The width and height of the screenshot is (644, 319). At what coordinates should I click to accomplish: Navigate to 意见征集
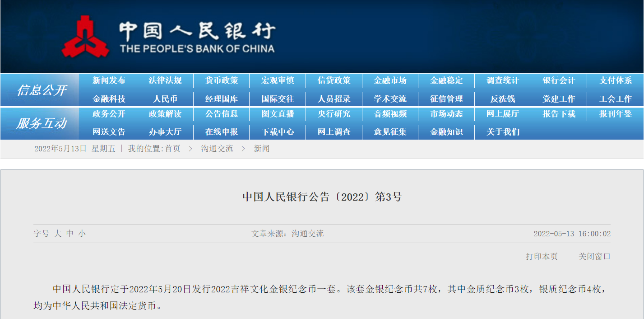point(390,132)
